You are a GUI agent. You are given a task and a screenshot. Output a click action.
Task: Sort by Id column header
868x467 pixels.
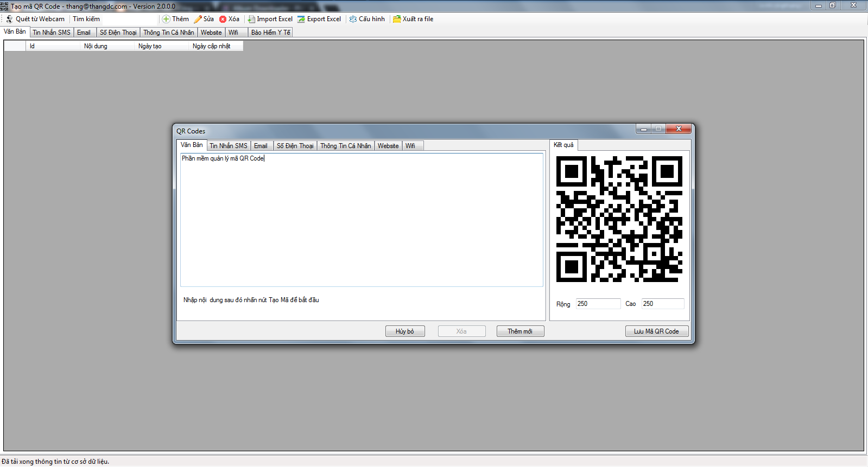[53, 46]
